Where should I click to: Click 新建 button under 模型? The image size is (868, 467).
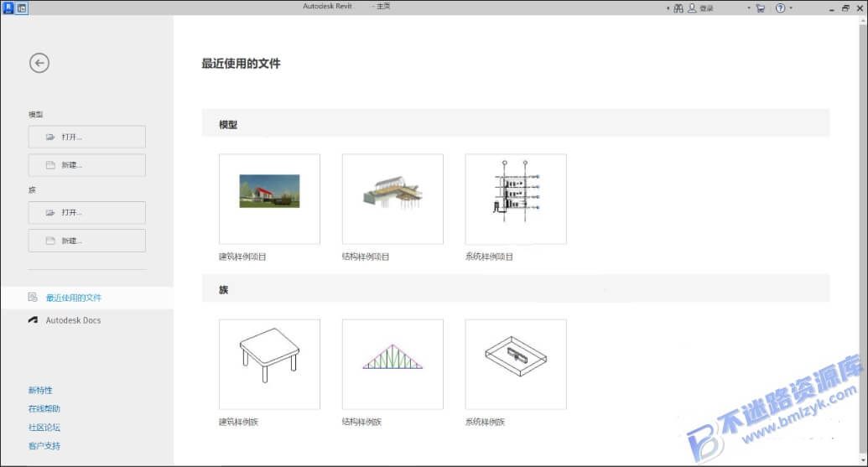(87, 165)
